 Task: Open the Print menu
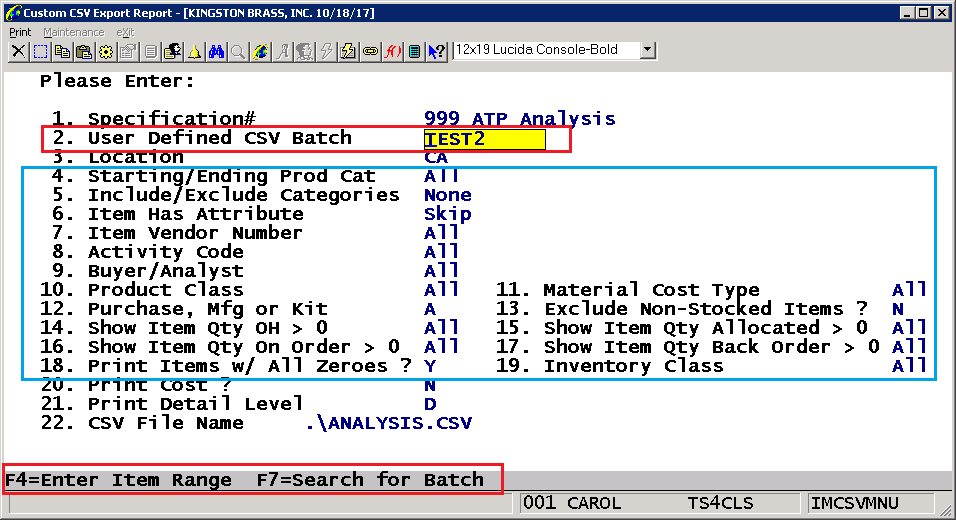20,32
